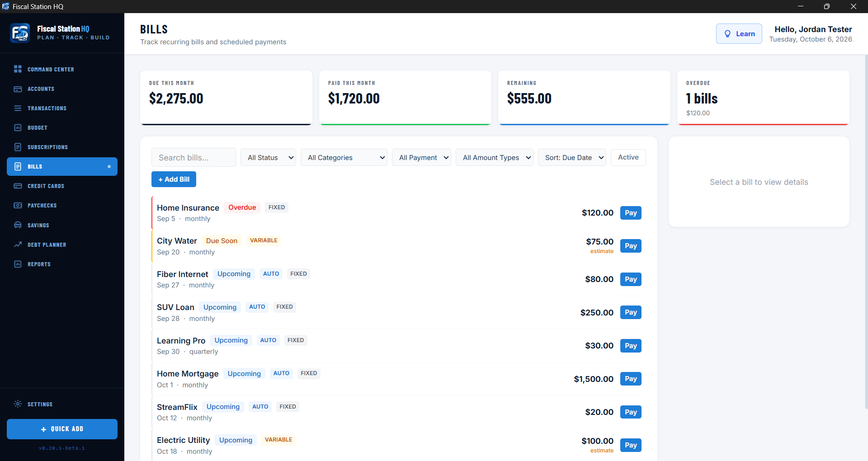Click the Overdue badge on Home Insurance

pyautogui.click(x=242, y=207)
